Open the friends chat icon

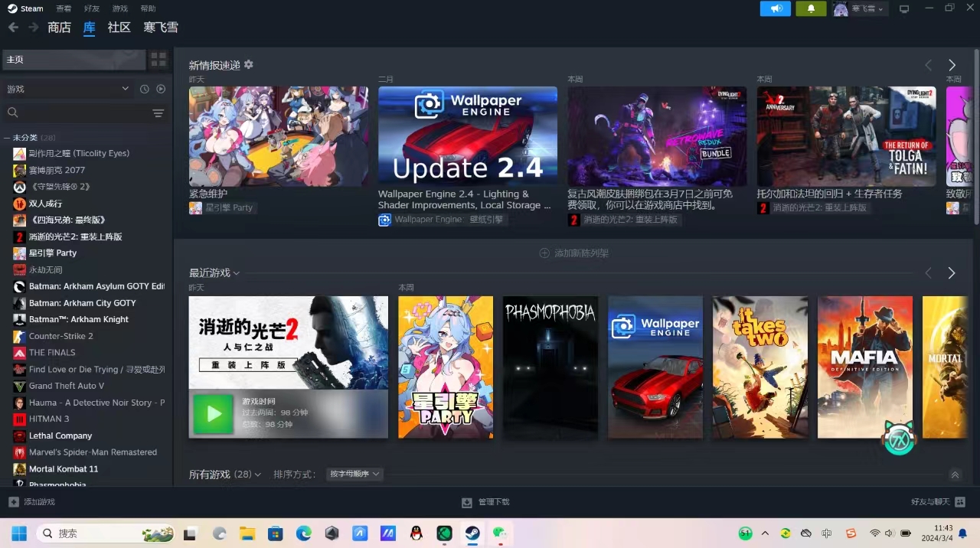(960, 502)
